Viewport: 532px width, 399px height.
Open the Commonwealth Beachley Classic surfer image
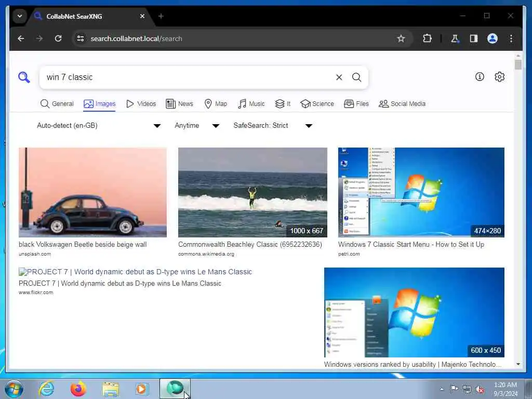(x=253, y=192)
